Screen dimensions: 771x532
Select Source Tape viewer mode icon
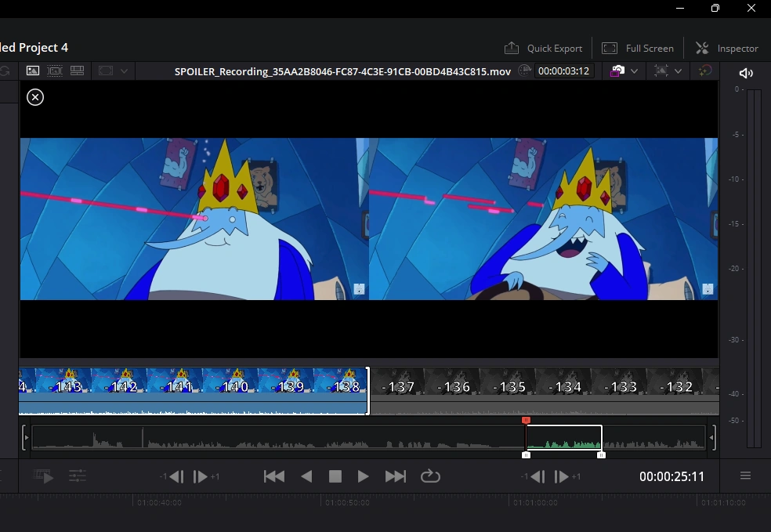55,71
